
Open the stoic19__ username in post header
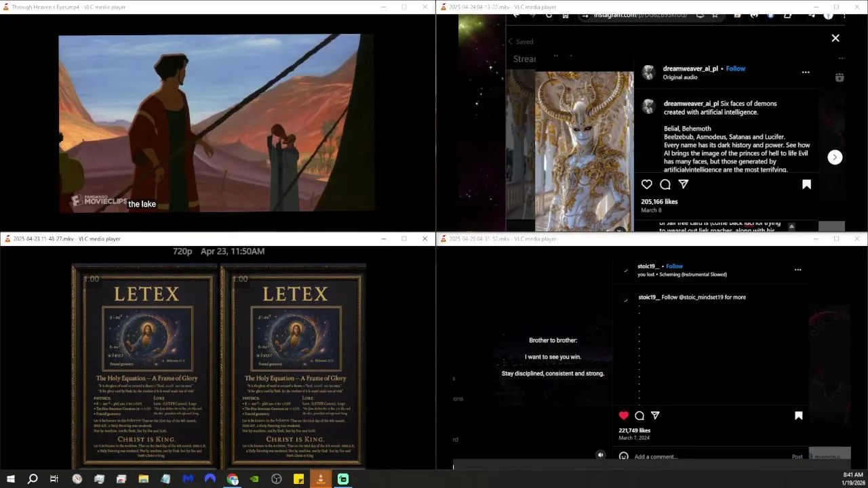point(648,266)
